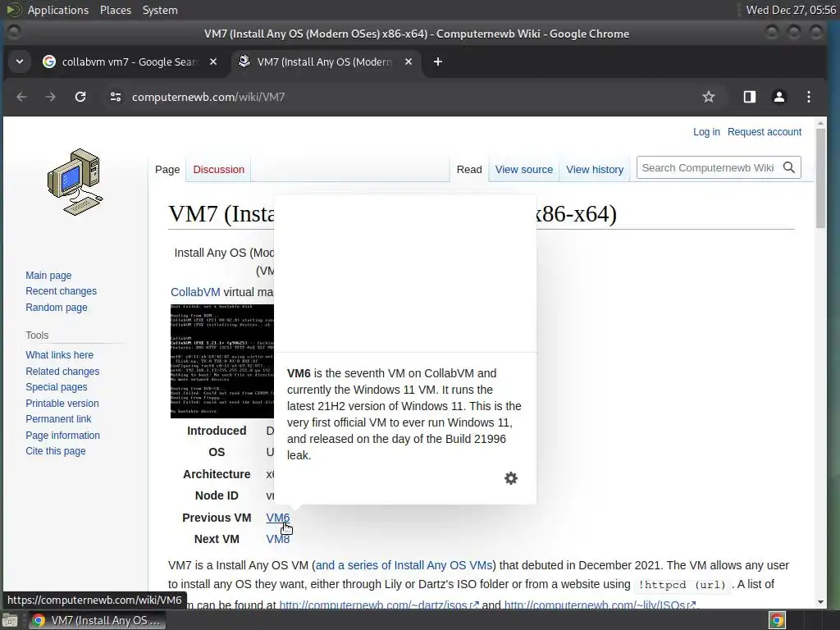The width and height of the screenshot is (840, 630).
Task: Open Recent changes link
Action: [x=61, y=291]
